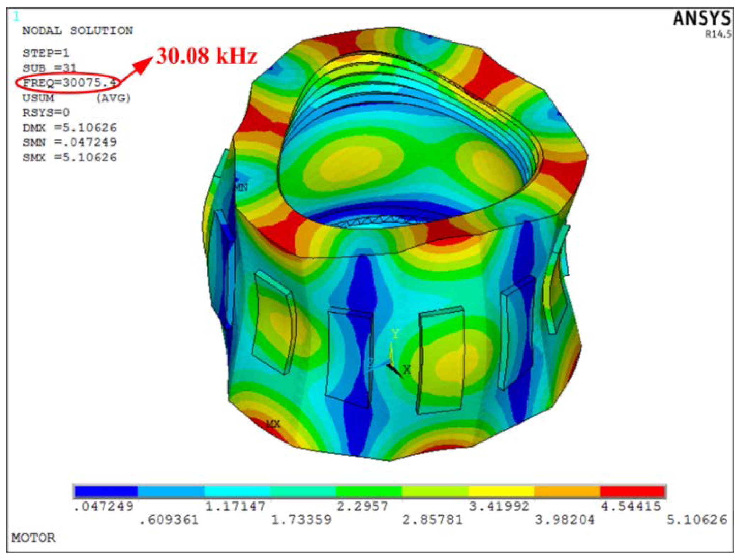Click the legend value 4.54415

(x=631, y=506)
